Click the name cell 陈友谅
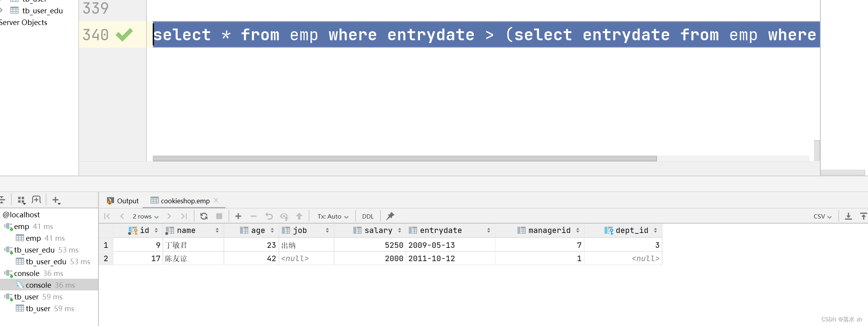Screen dimensions: 868x326 [193, 258]
